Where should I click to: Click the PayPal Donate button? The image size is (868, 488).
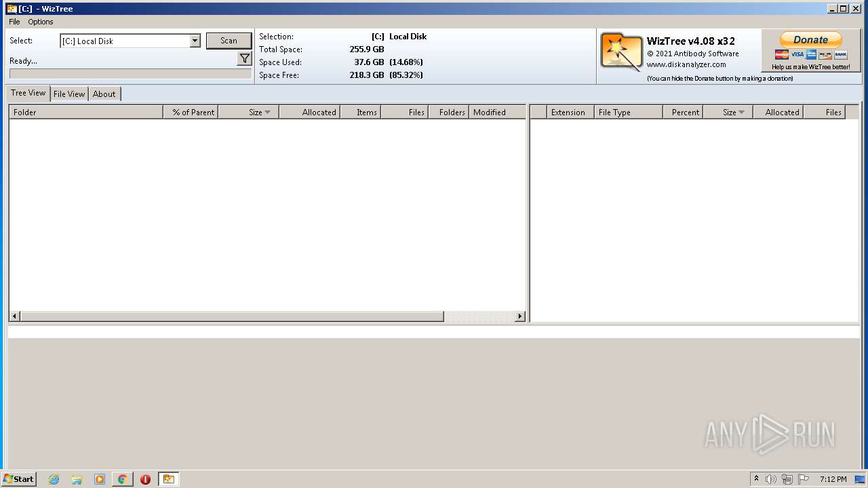tap(811, 39)
